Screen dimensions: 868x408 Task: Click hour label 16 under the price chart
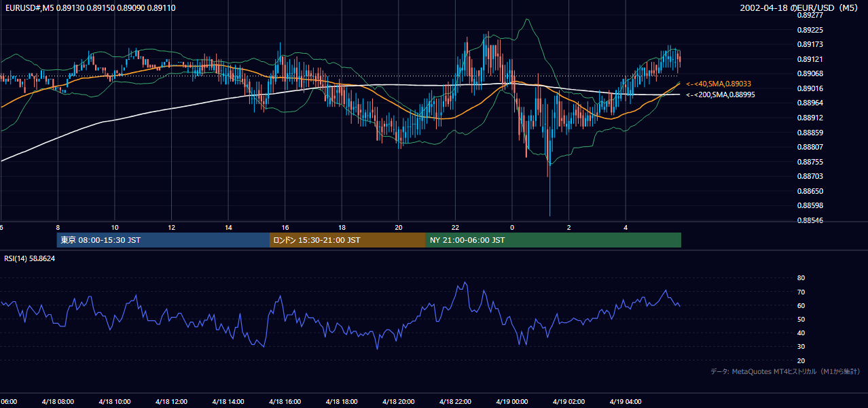(285, 227)
